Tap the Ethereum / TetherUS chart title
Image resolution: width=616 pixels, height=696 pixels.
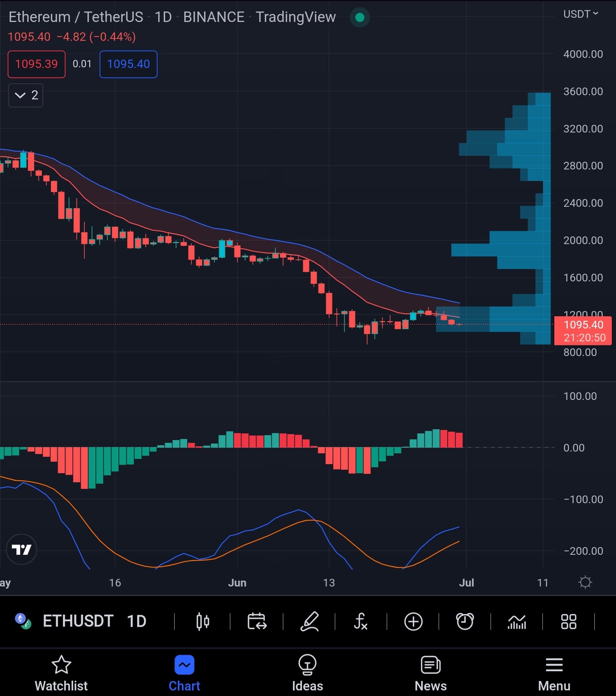[x=76, y=17]
